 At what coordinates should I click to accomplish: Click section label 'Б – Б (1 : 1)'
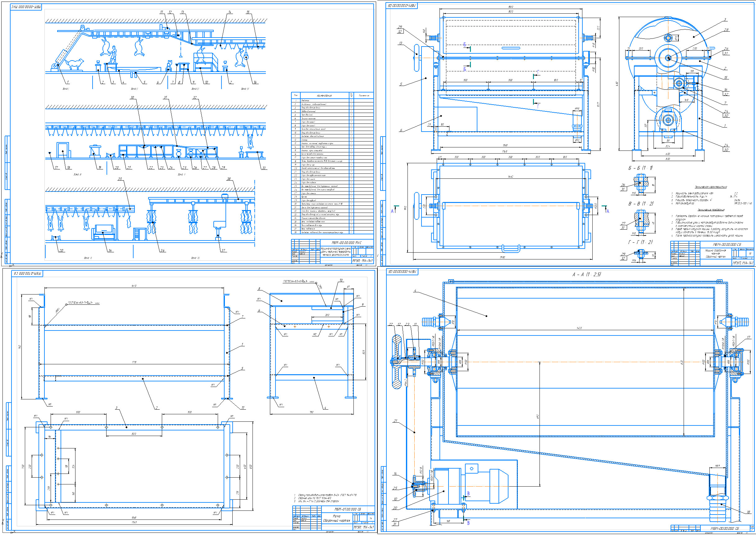(x=640, y=168)
